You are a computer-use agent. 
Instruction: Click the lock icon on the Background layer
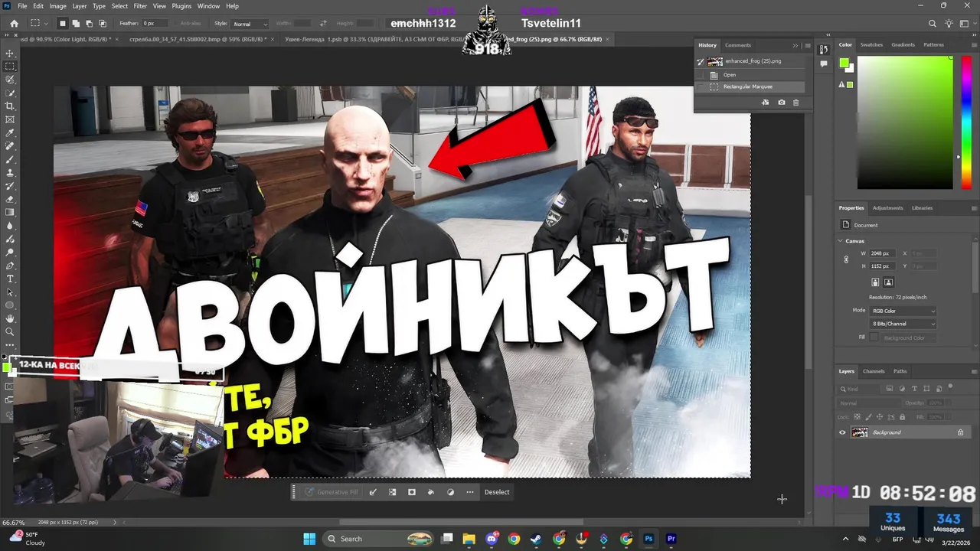960,432
